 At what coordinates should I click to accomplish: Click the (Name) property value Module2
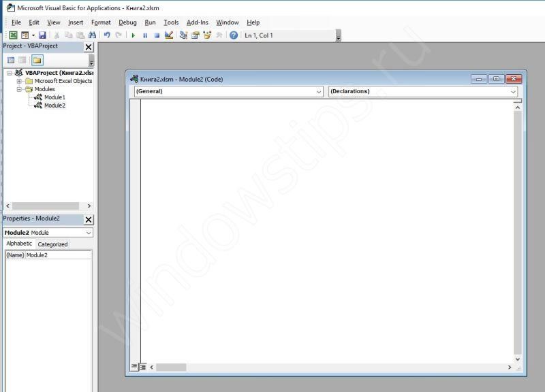tap(59, 255)
